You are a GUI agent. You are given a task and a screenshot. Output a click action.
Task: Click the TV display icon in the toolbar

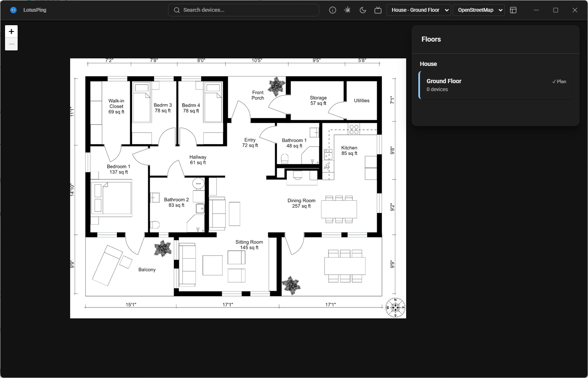(378, 10)
